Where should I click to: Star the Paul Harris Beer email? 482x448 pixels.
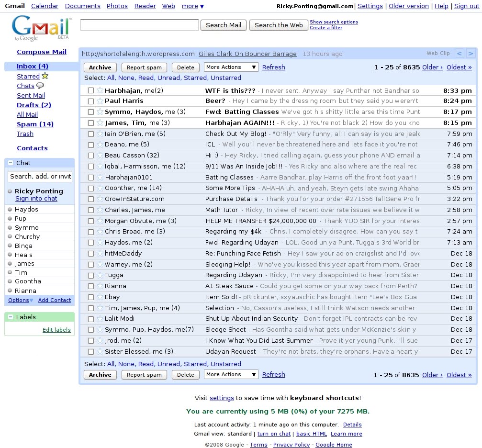click(x=100, y=101)
